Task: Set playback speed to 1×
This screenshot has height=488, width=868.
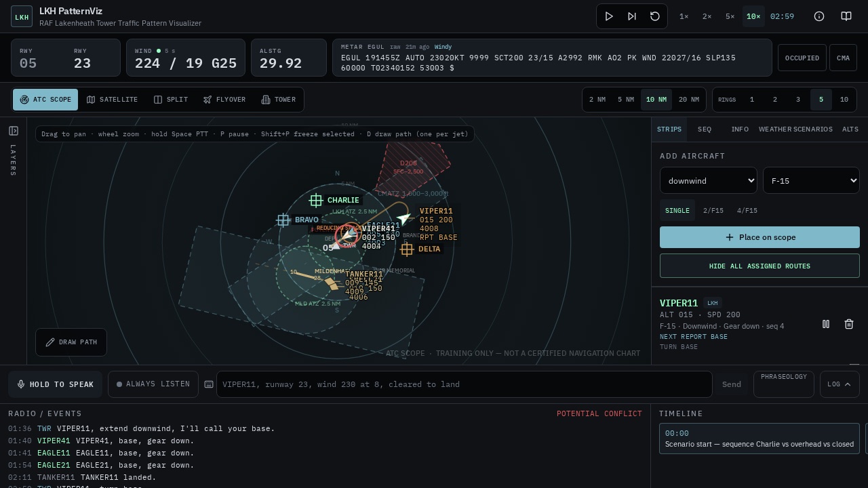Action: (684, 16)
